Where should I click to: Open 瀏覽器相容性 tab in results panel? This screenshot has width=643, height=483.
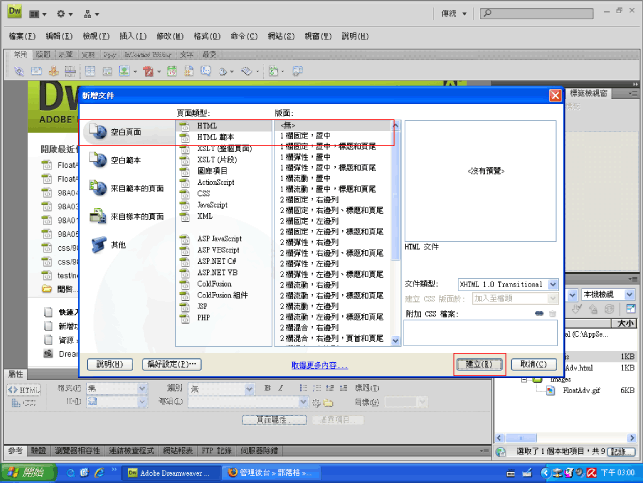78,451
